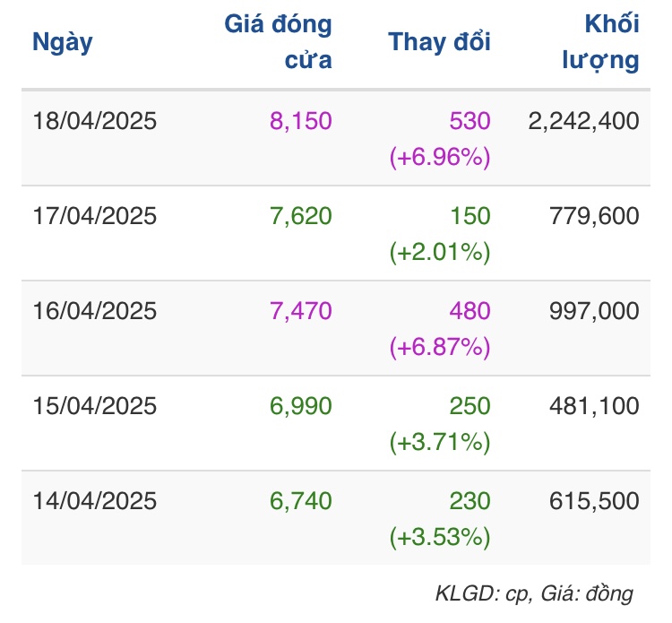Click the closing price 8,150

point(301,121)
